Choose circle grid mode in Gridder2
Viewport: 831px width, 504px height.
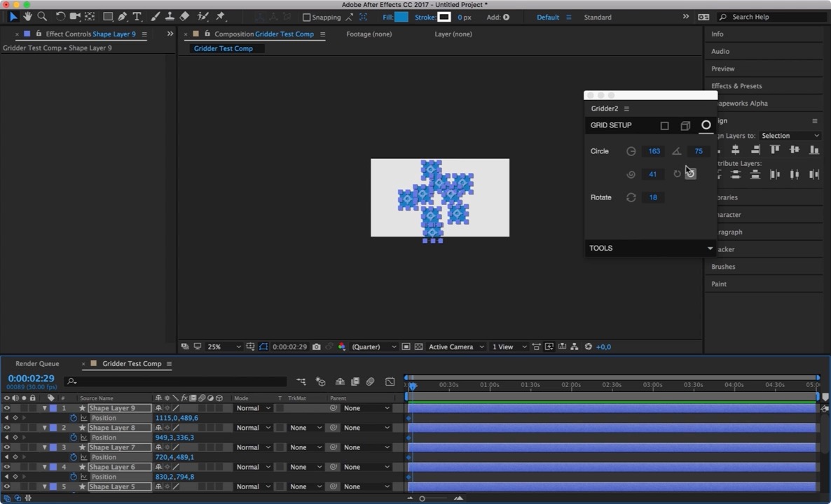[x=706, y=125]
